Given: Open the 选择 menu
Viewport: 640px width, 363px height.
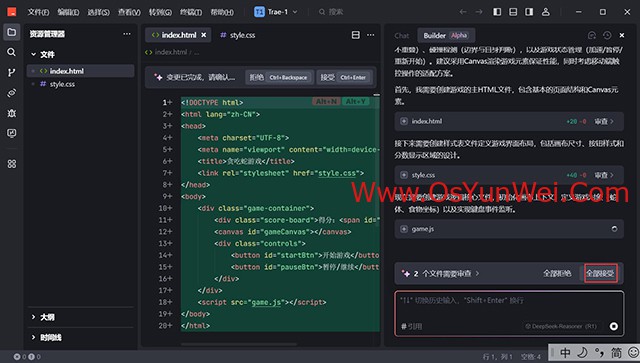Looking at the screenshot, I should click(x=98, y=12).
